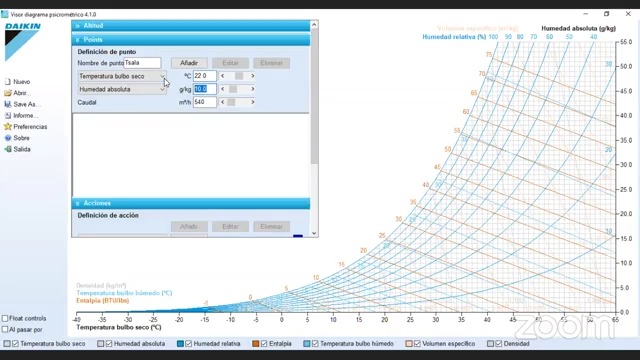Click the Densidad color swatch

tap(490, 344)
